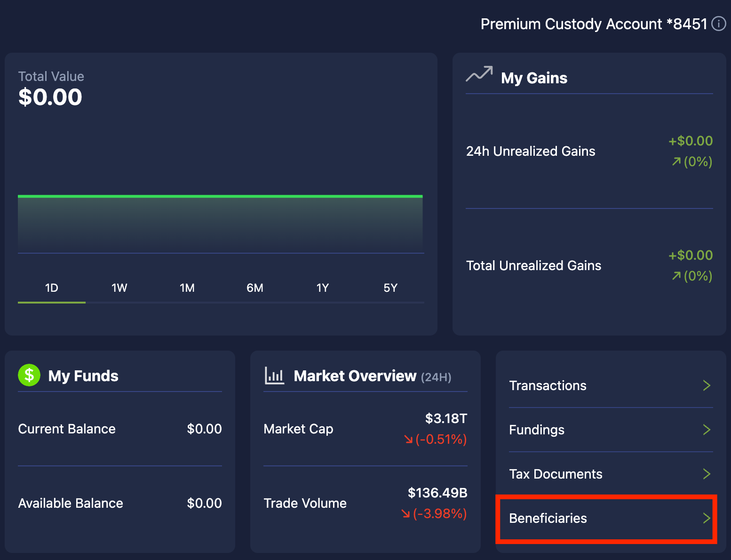This screenshot has height=560, width=731.
Task: Click the My Gains trend arrow icon
Action: (479, 74)
